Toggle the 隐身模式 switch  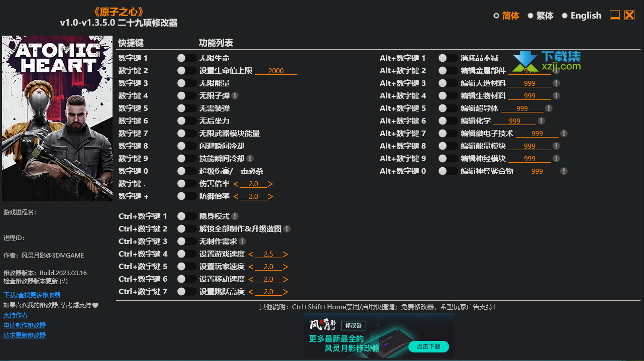(x=186, y=216)
